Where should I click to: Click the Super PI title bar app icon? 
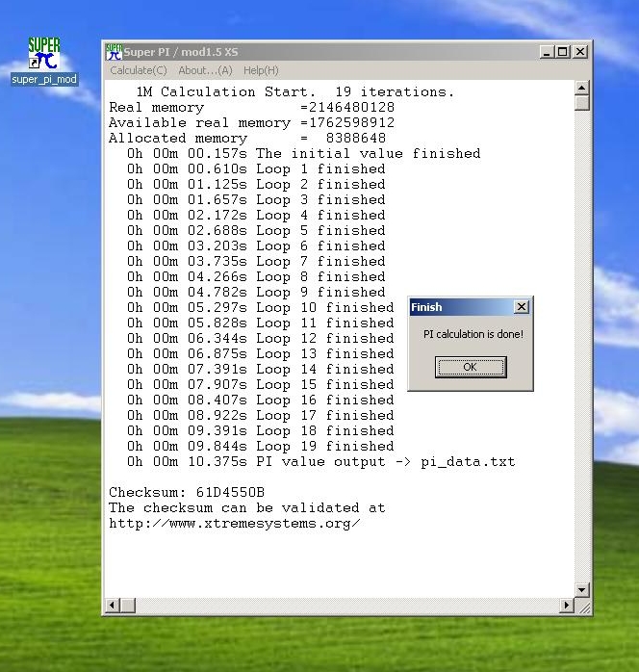point(114,52)
